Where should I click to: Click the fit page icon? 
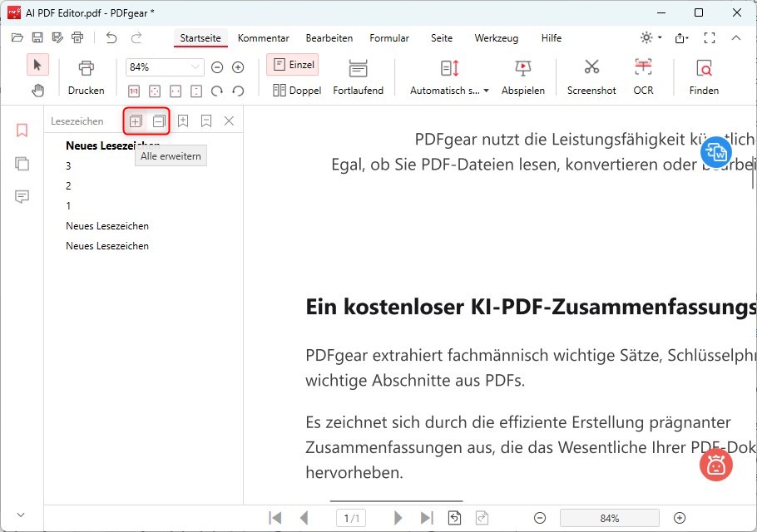[155, 91]
